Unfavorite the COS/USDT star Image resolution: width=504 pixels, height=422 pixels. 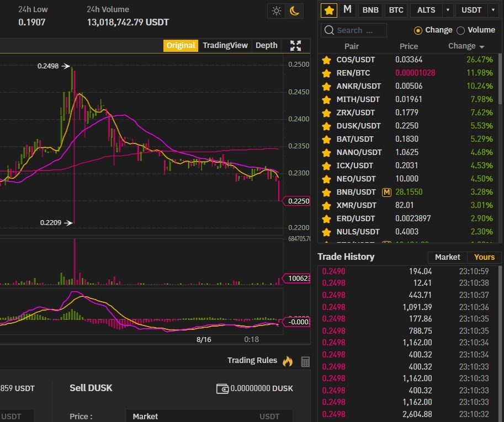(326, 60)
